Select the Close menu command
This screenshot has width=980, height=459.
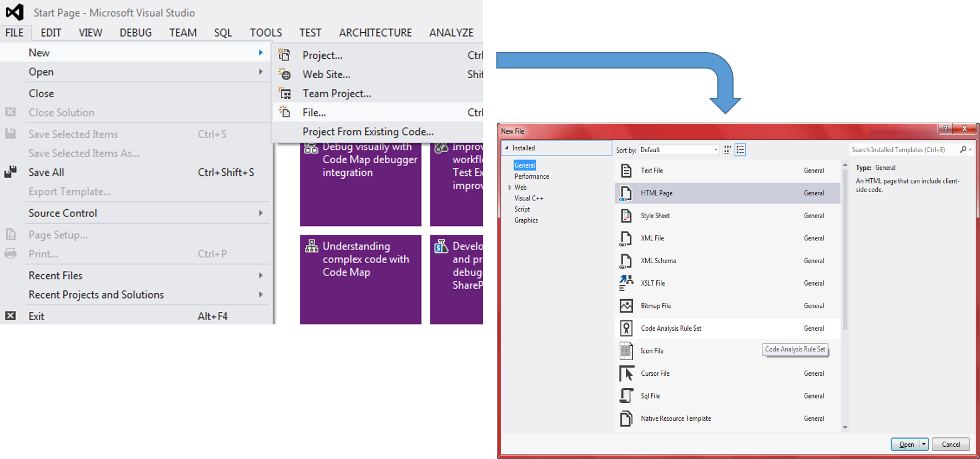pyautogui.click(x=135, y=93)
